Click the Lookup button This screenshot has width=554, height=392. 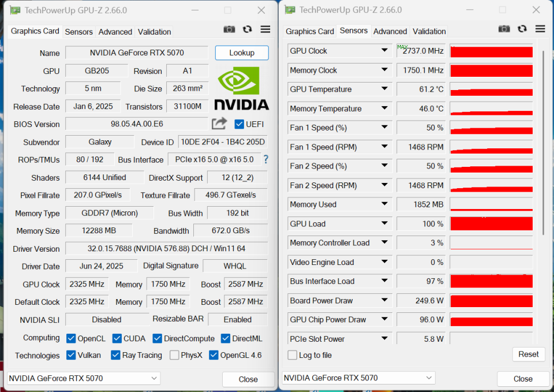242,53
